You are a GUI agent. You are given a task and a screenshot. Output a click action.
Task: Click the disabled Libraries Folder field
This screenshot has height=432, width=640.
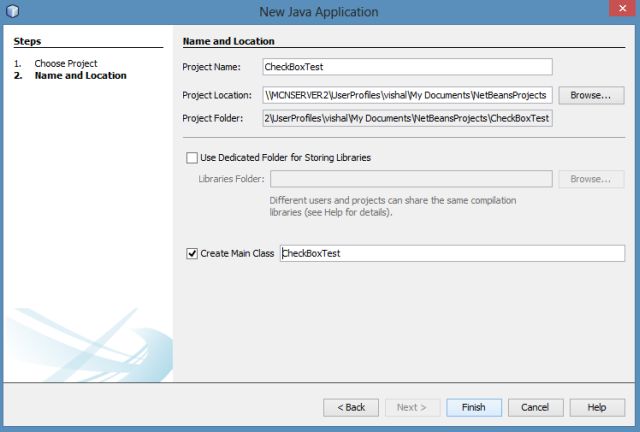(411, 179)
